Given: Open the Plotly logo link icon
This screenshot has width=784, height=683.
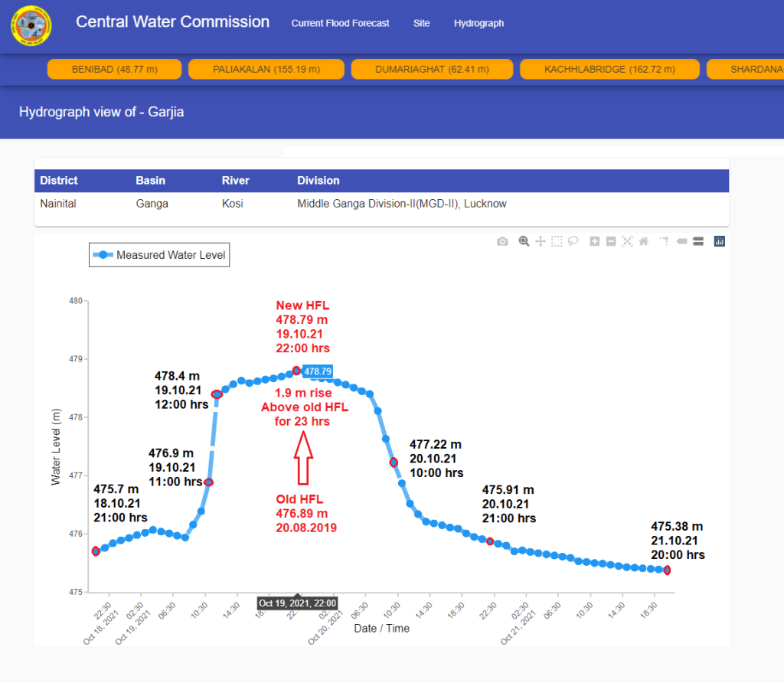Looking at the screenshot, I should (719, 241).
